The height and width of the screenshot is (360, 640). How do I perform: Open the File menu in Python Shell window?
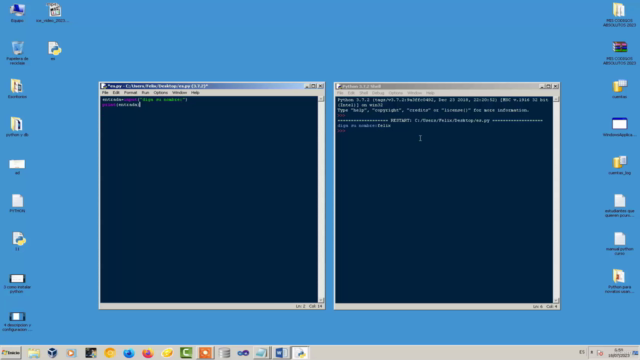(x=340, y=93)
